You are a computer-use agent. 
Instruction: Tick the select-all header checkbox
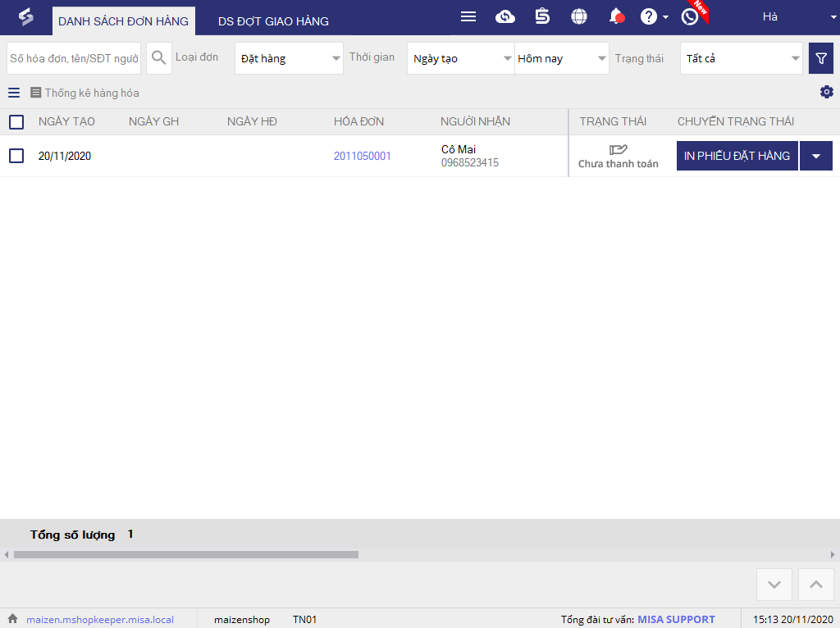click(16, 122)
